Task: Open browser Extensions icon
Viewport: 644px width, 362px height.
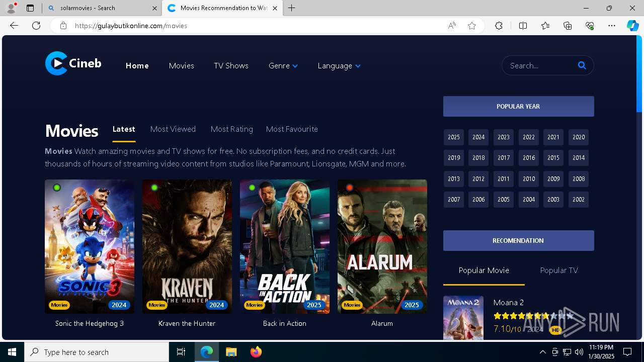Action: point(499,26)
